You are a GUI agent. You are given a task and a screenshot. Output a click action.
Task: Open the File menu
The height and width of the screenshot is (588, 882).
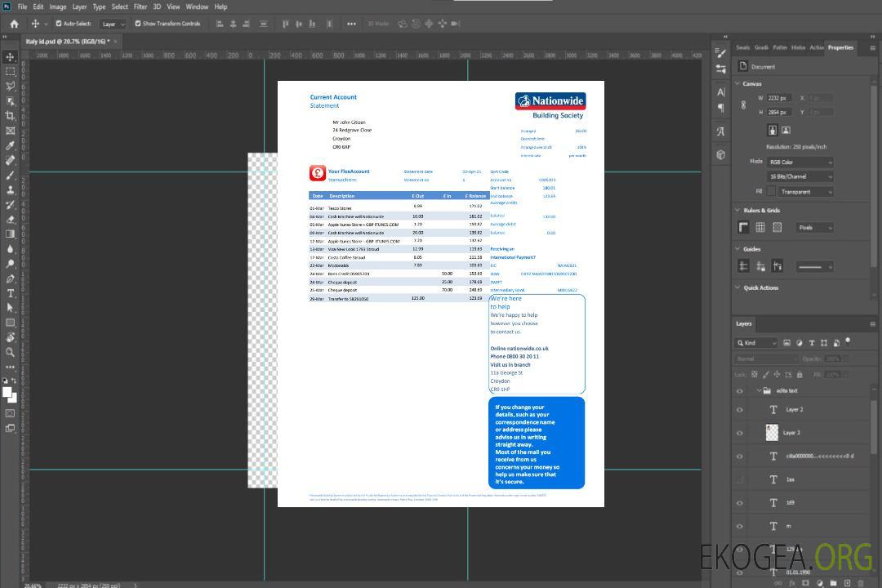[23, 7]
